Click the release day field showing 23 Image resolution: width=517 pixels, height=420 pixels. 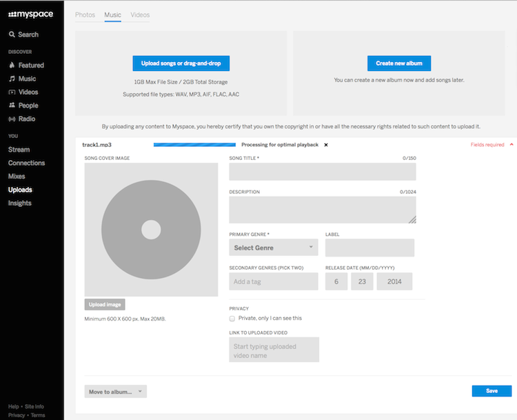pyautogui.click(x=362, y=281)
